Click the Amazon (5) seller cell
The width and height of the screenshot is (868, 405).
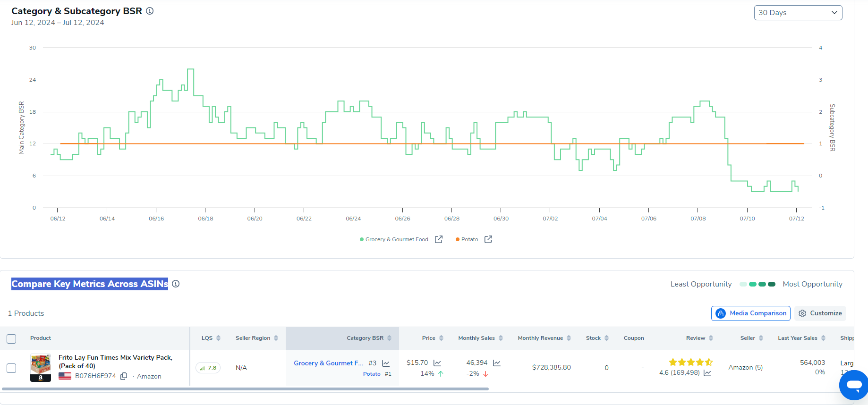[x=746, y=367]
